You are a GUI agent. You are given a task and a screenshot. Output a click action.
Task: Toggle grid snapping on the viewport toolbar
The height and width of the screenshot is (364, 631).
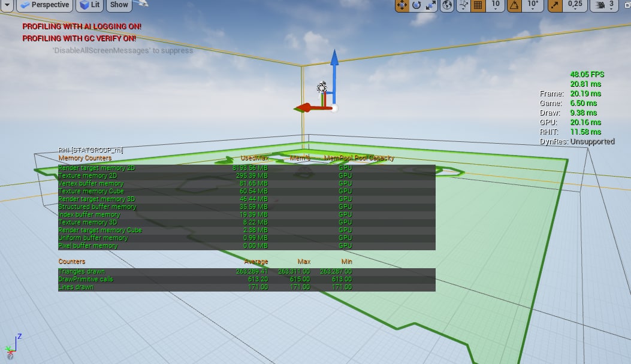click(x=478, y=5)
